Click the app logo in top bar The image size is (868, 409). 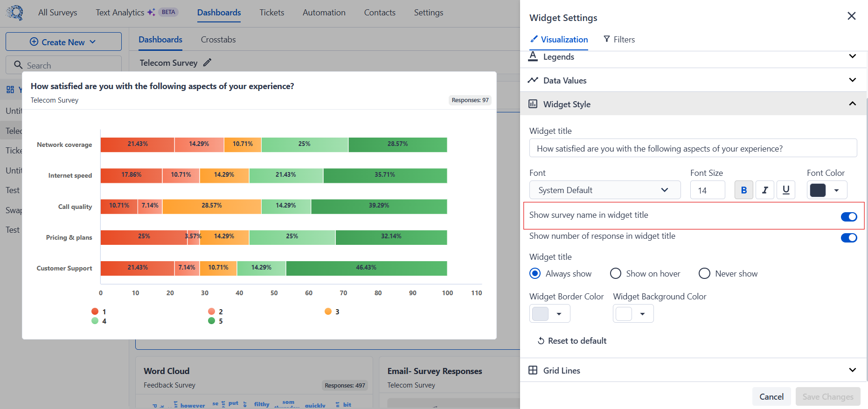point(15,13)
